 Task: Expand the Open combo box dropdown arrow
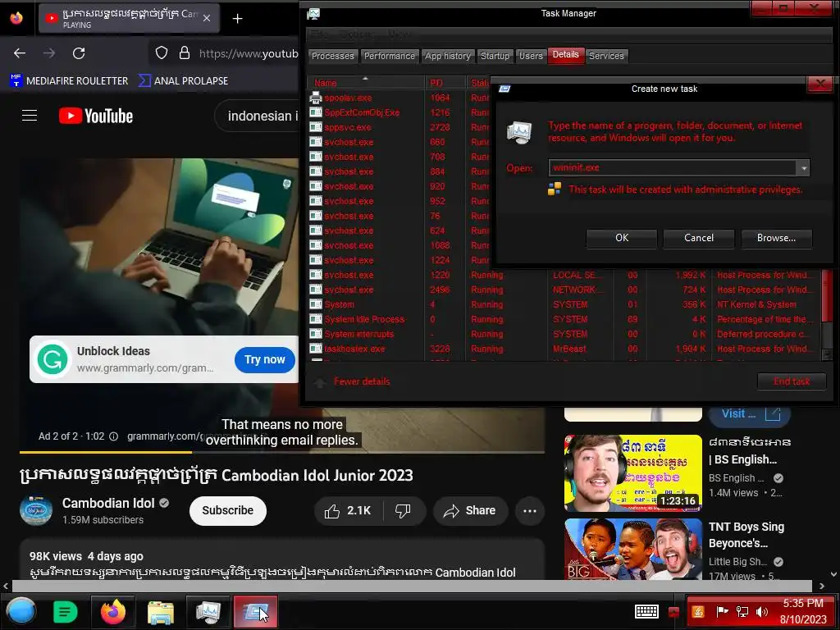tap(804, 168)
